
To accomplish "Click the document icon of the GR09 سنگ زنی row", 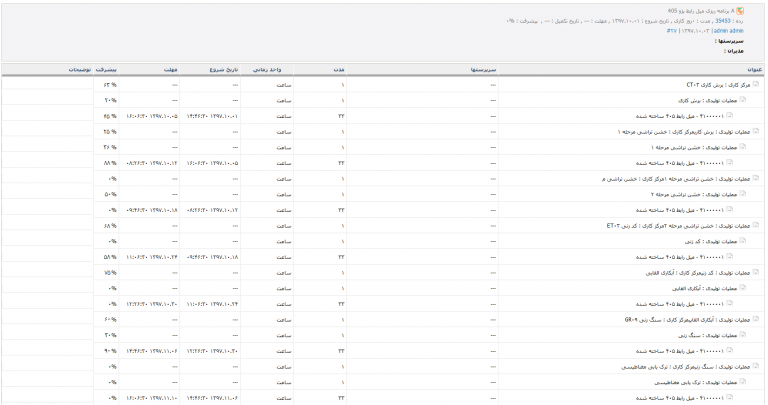I will (755, 319).
